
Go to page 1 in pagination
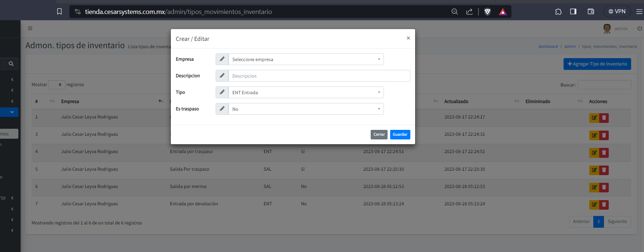click(x=598, y=221)
